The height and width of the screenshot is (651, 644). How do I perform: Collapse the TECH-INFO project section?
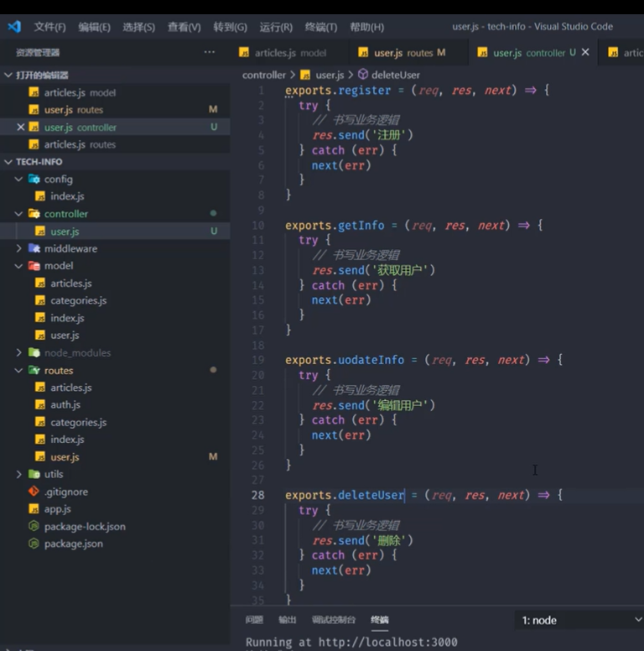8,162
